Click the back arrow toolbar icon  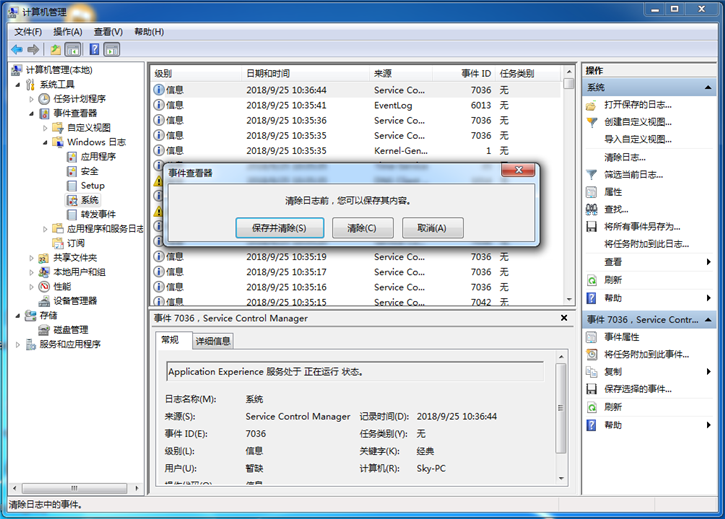17,49
